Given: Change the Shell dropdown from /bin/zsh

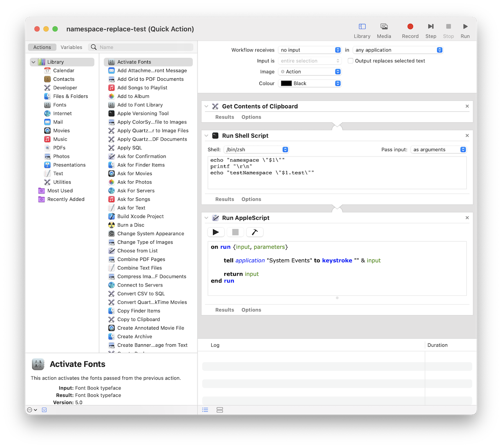Looking at the screenshot, I should (x=256, y=149).
